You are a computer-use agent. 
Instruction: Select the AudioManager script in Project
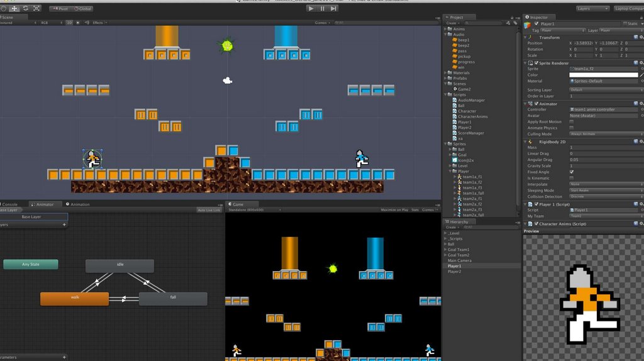coord(471,100)
